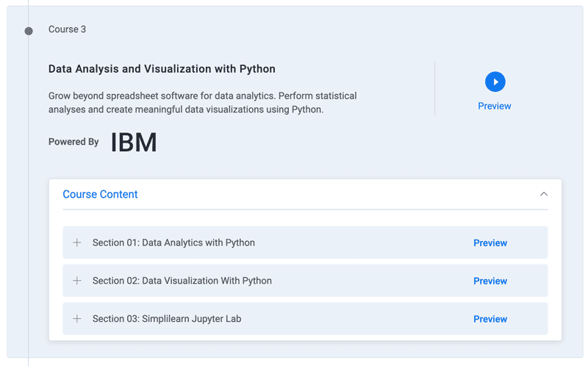Preview Section 02 Data Visualization With Python
This screenshot has width=588, height=366.
click(x=490, y=281)
